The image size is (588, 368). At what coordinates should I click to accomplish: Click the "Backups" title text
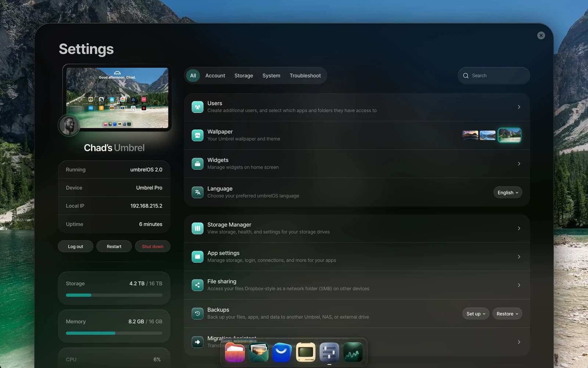pos(218,310)
